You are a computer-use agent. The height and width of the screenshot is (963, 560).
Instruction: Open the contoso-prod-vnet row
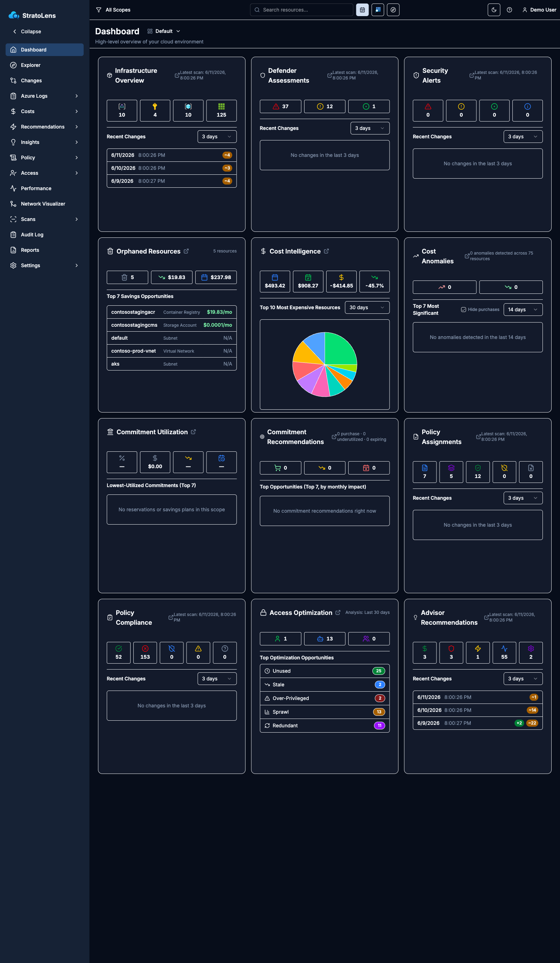tap(171, 351)
